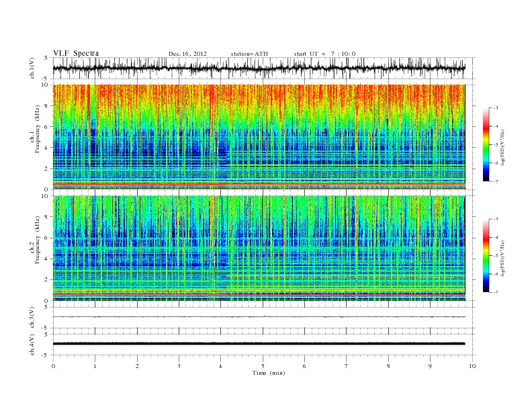Image resolution: width=532 pixels, height=411 pixels.
Task: Click the time axis tick label "4"
Action: 221,366
